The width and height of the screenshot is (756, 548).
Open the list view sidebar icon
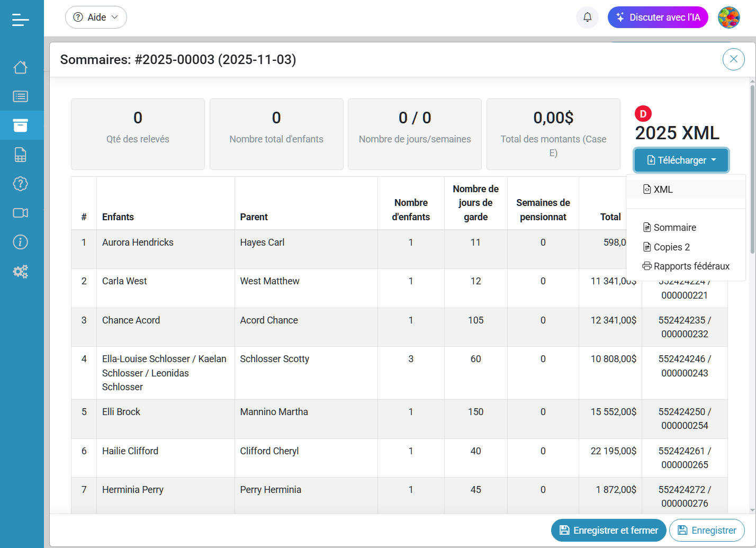click(x=20, y=96)
